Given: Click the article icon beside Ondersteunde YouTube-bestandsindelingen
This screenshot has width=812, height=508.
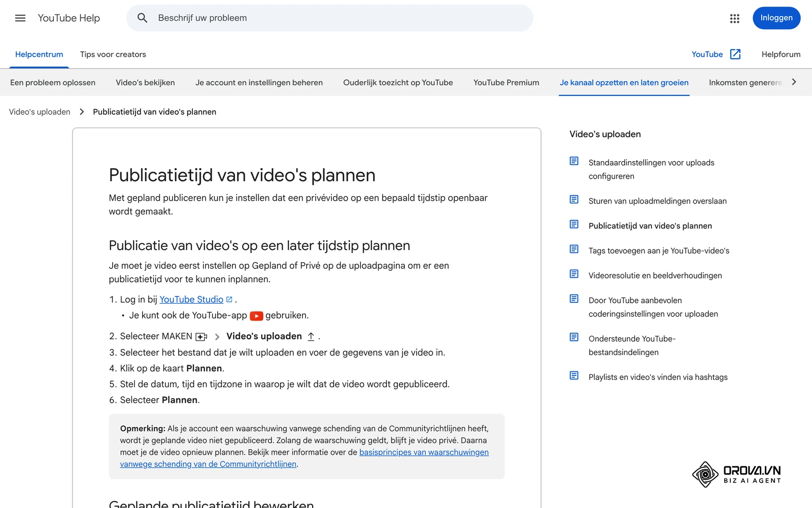Looking at the screenshot, I should (x=574, y=337).
